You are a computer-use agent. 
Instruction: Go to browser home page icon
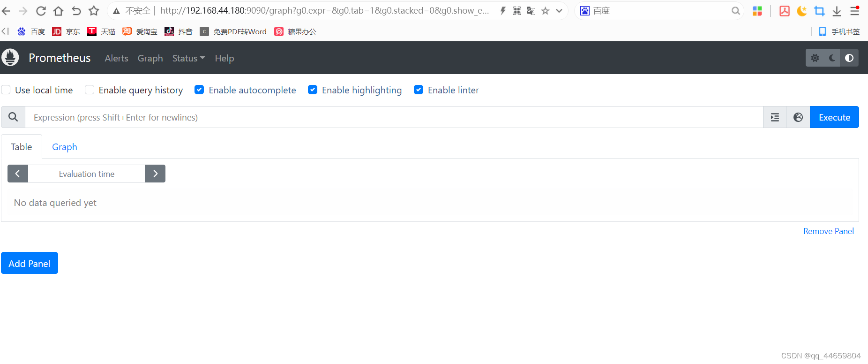point(58,11)
